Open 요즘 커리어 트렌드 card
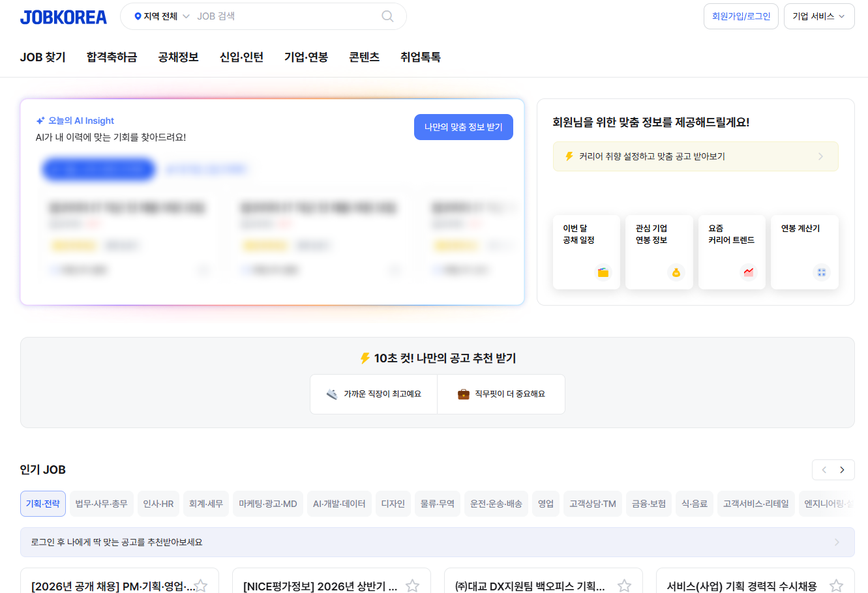The image size is (868, 593). coord(732,252)
